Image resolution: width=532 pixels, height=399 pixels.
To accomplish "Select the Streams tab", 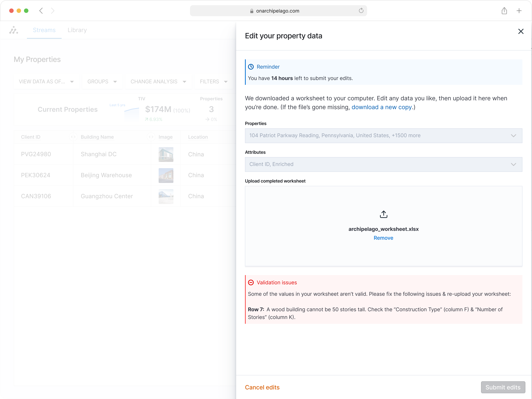I will pos(44,30).
